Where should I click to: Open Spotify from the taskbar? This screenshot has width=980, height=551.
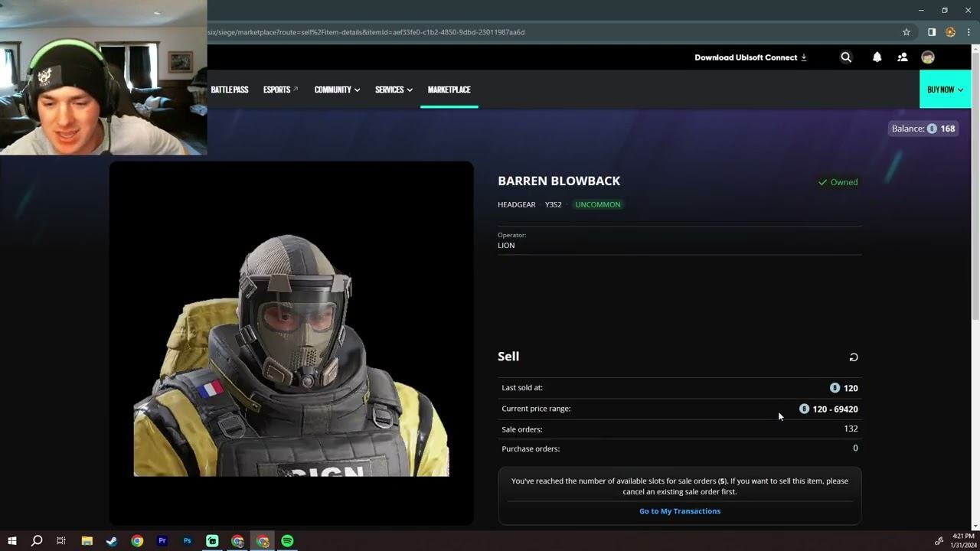[x=287, y=541]
